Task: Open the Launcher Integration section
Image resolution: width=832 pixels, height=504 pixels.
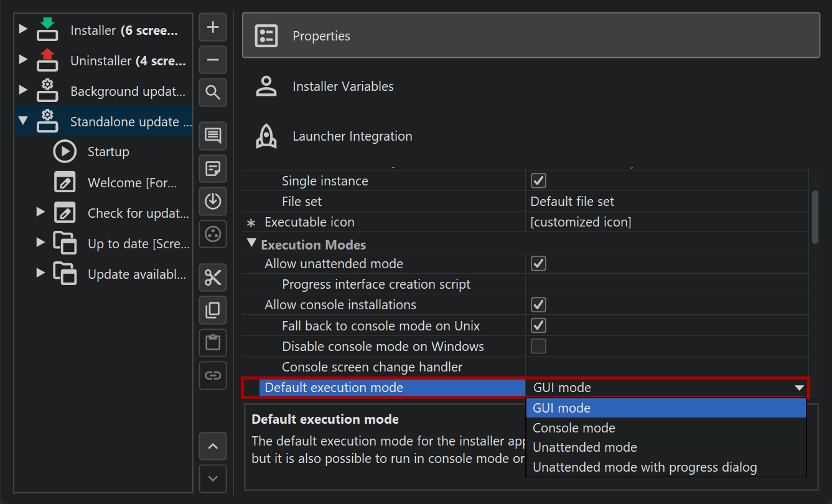Action: 352,136
